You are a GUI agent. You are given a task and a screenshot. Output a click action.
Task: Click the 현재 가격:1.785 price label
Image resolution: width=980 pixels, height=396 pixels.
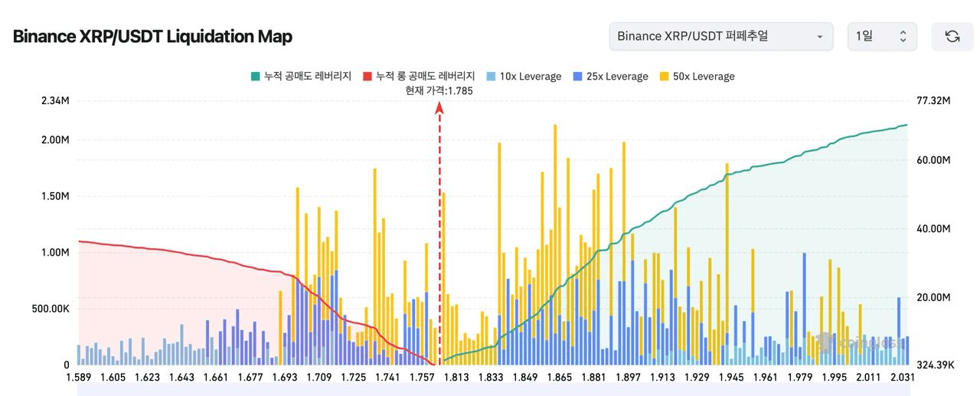click(439, 90)
